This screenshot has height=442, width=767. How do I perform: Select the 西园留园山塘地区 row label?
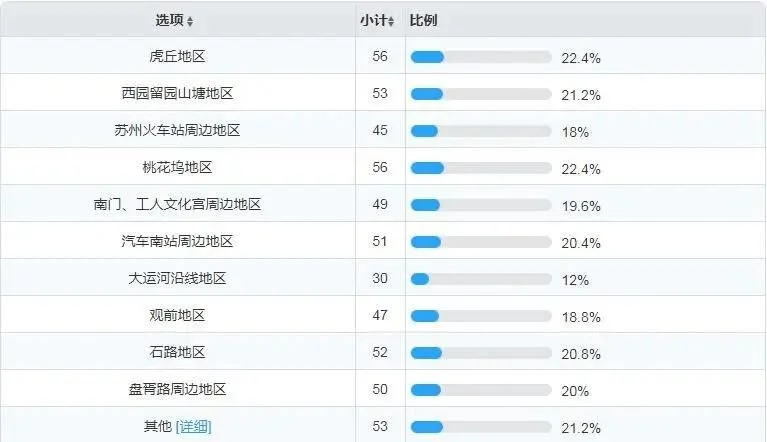[x=177, y=93]
